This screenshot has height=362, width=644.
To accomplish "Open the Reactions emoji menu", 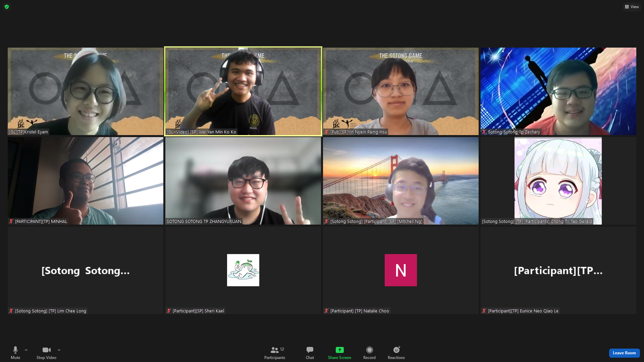I will click(396, 350).
